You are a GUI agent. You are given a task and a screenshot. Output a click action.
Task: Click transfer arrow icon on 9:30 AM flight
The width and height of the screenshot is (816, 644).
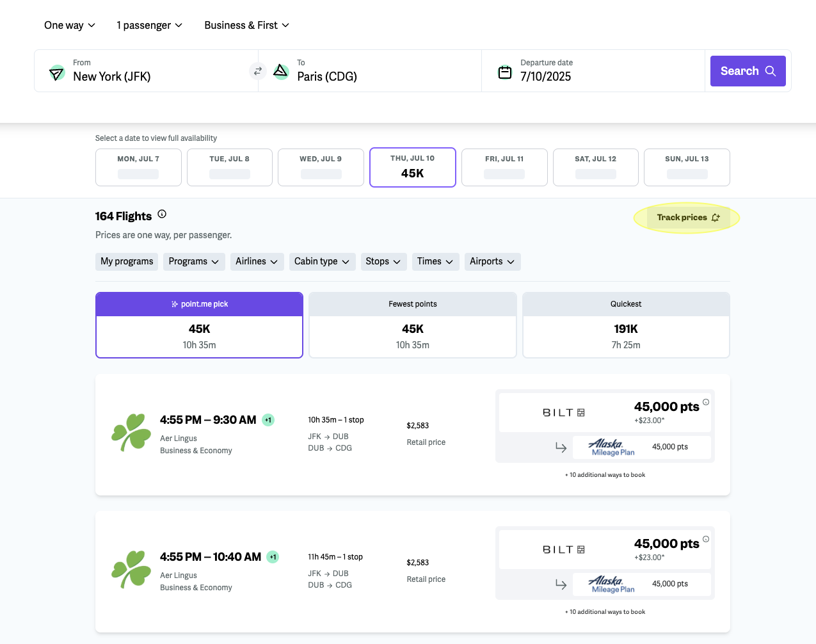pos(561,447)
